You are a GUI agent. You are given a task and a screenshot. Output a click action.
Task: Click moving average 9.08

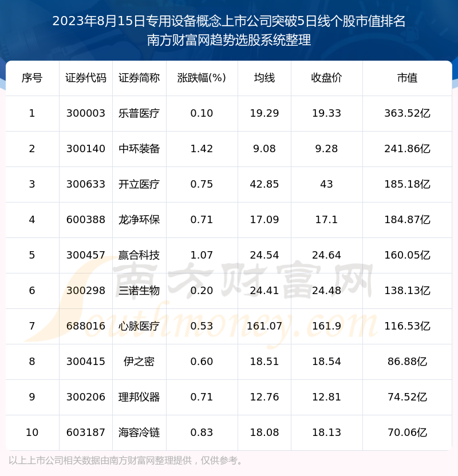[x=264, y=149]
